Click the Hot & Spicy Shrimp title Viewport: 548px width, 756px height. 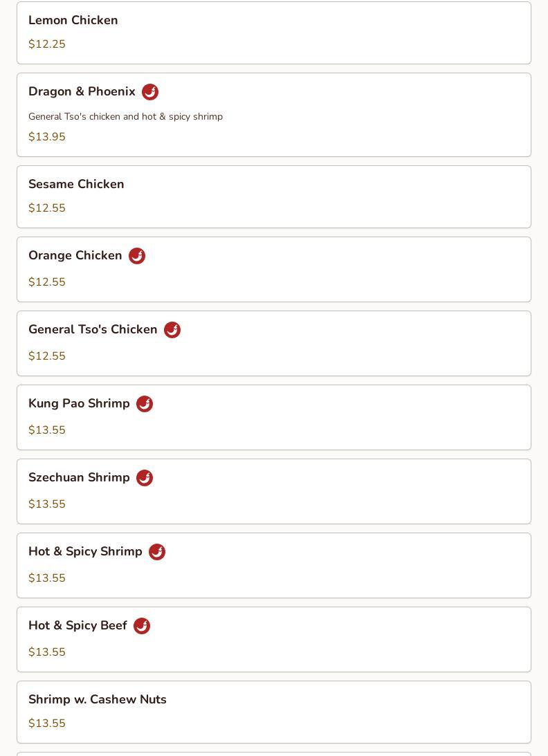(85, 551)
